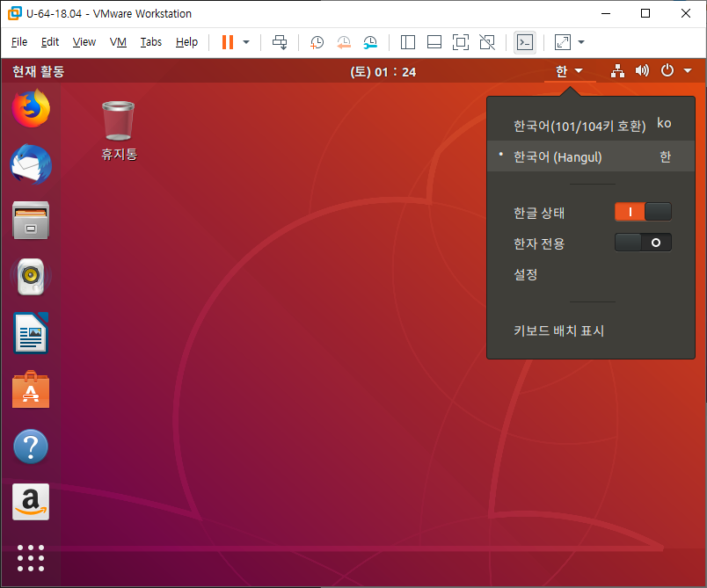
Task: Toggle the 한자 전용 switch
Action: [x=643, y=243]
